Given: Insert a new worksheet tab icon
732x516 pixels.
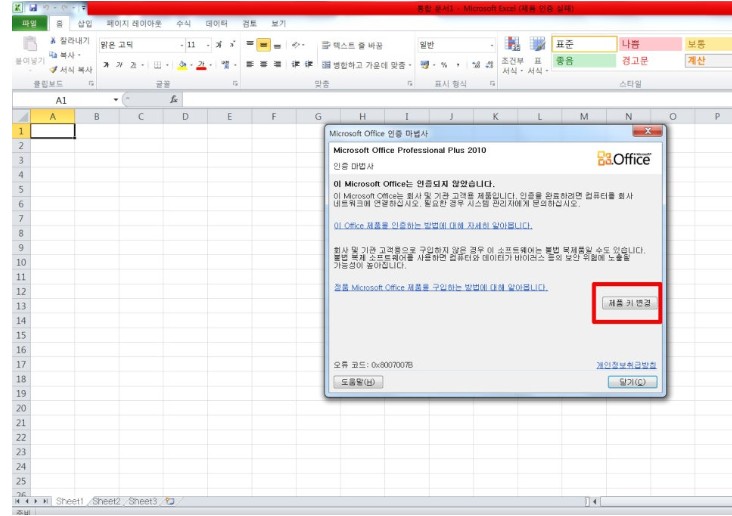Looking at the screenshot, I should pyautogui.click(x=170, y=501).
